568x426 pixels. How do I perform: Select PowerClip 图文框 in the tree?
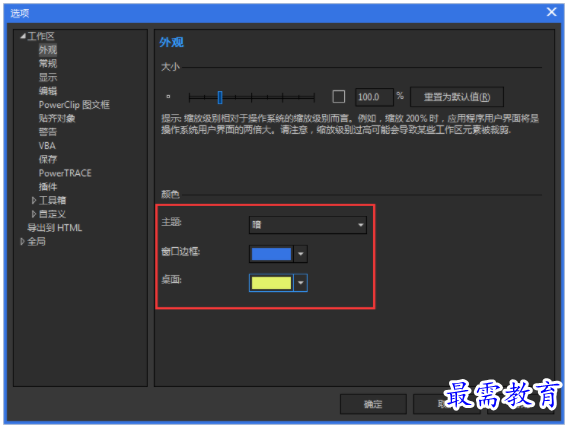point(74,105)
